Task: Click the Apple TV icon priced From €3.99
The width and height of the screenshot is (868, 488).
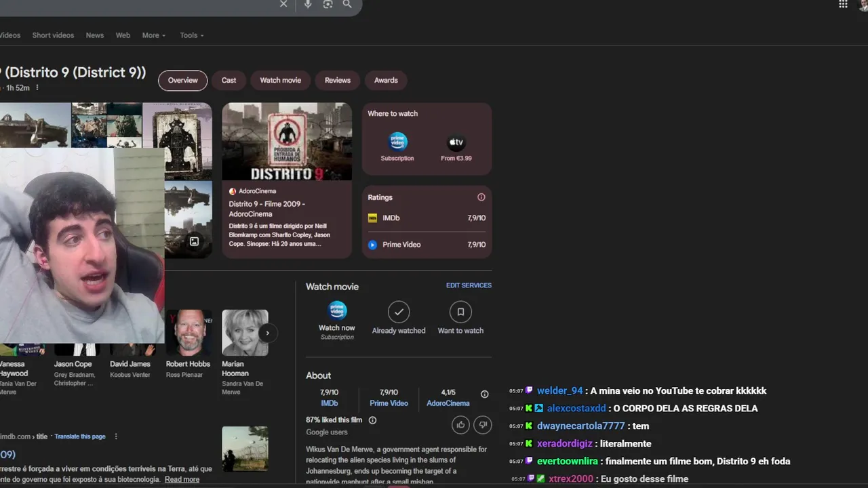Action: click(x=456, y=142)
